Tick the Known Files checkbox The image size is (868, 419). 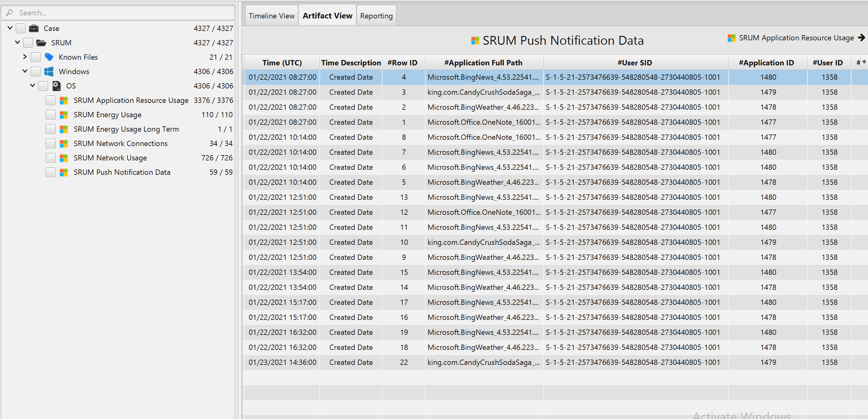[x=36, y=57]
